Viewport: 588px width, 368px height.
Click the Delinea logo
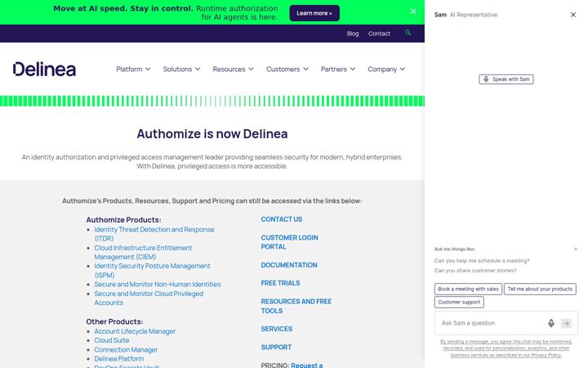[44, 69]
